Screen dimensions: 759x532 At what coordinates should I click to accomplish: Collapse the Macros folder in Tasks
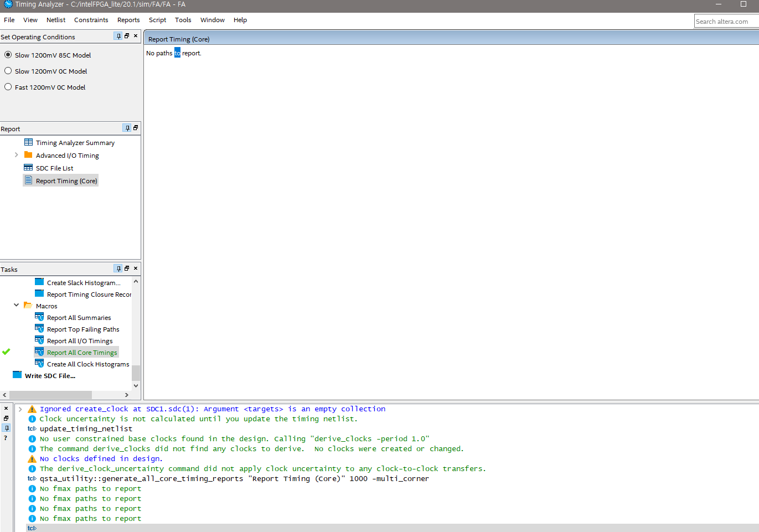[17, 305]
